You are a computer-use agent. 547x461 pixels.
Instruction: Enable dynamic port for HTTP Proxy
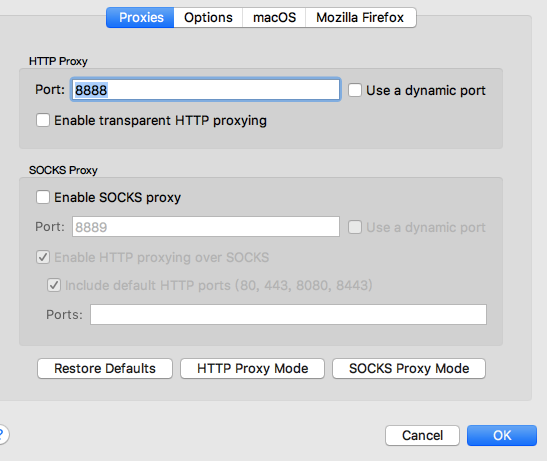pos(355,90)
